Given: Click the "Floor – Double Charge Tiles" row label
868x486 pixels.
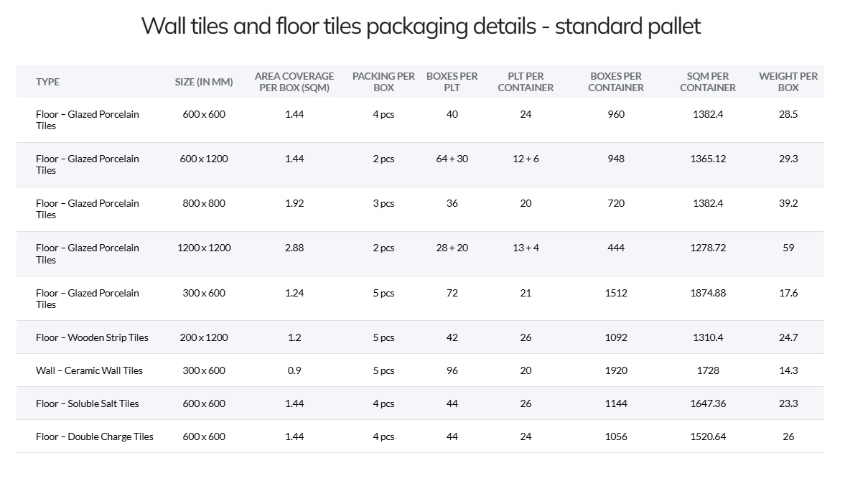Looking at the screenshot, I should pos(95,436).
